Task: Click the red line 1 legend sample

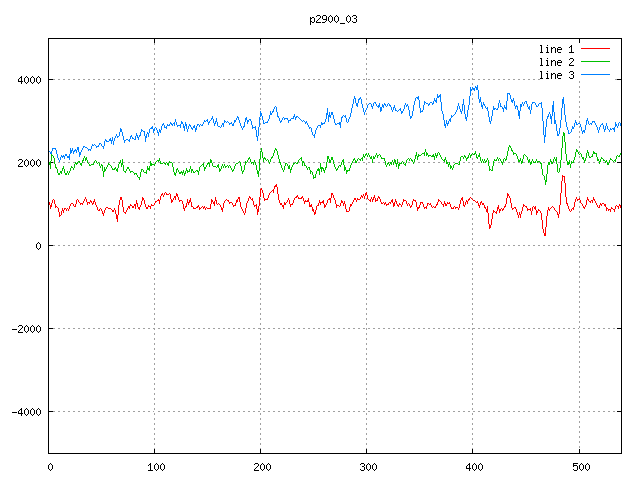Action: tap(595, 49)
